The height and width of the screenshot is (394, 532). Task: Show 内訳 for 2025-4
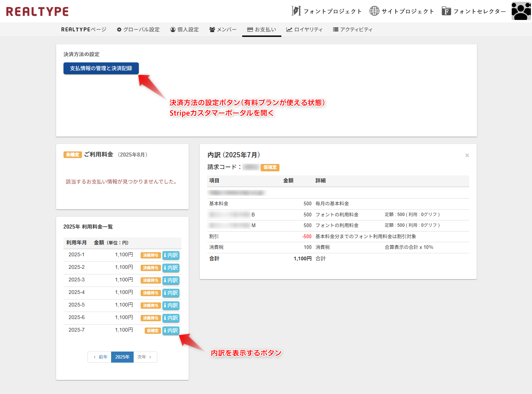tap(171, 293)
